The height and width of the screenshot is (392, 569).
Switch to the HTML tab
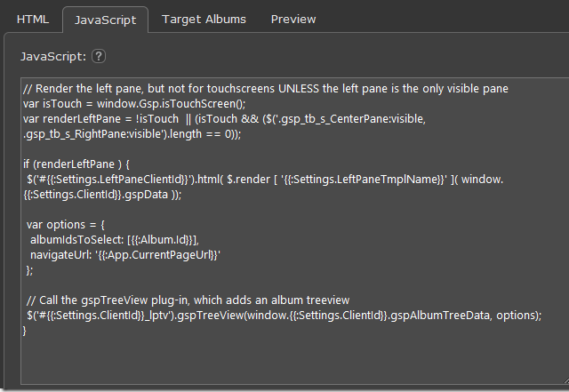[x=33, y=20]
